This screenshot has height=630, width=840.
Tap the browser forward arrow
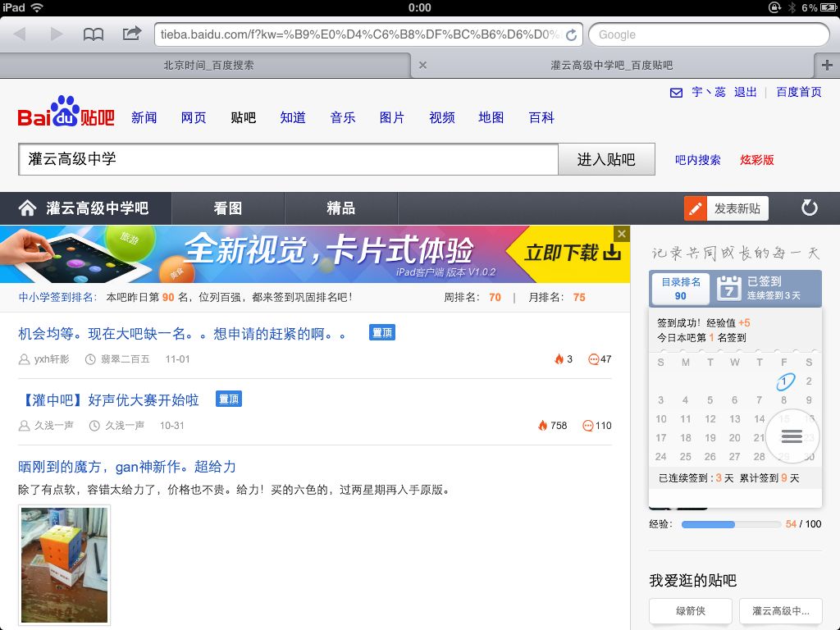[x=57, y=34]
